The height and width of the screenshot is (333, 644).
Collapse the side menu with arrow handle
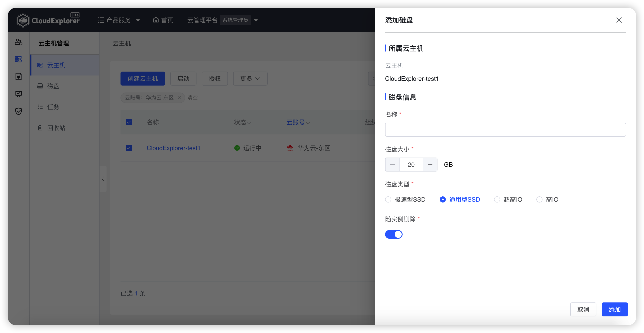(103, 179)
